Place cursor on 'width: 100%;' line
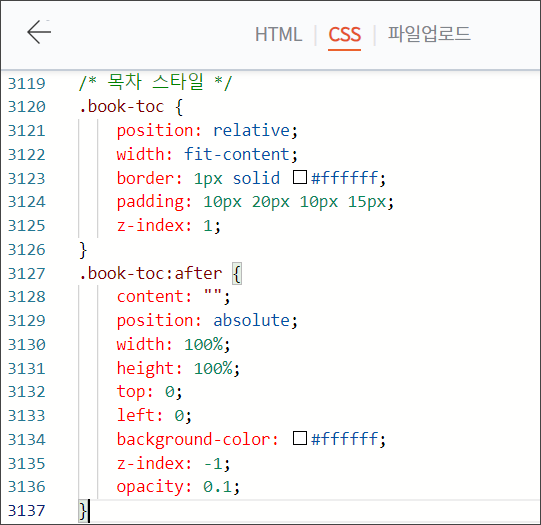541x525 pixels. click(173, 344)
